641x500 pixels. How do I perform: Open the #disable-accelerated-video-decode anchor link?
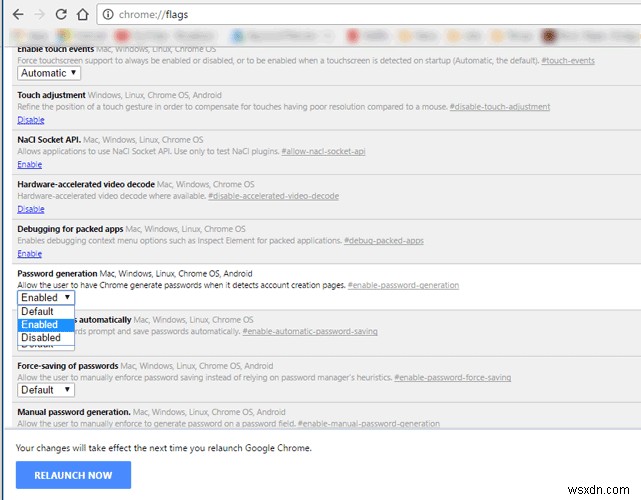tap(273, 196)
